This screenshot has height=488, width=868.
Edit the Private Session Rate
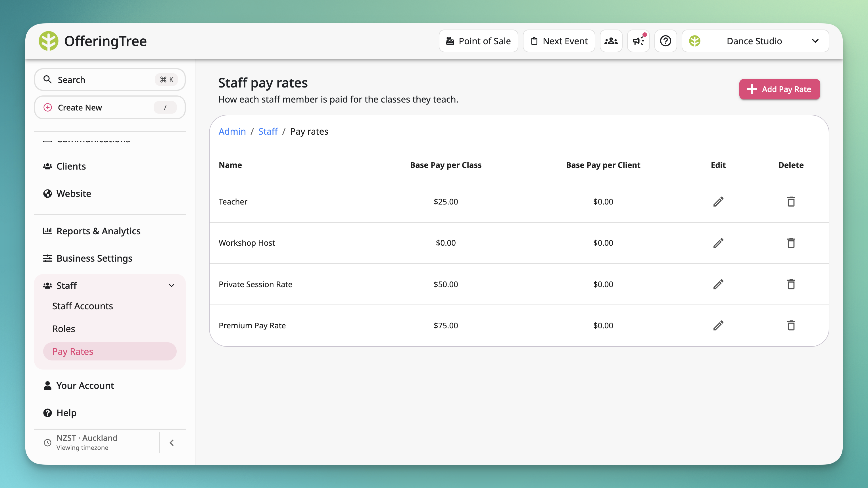click(718, 284)
